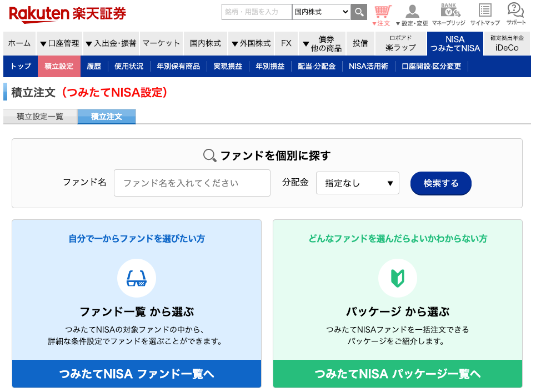Open the 投信 navigation item
The image size is (536, 392).
(x=360, y=43)
